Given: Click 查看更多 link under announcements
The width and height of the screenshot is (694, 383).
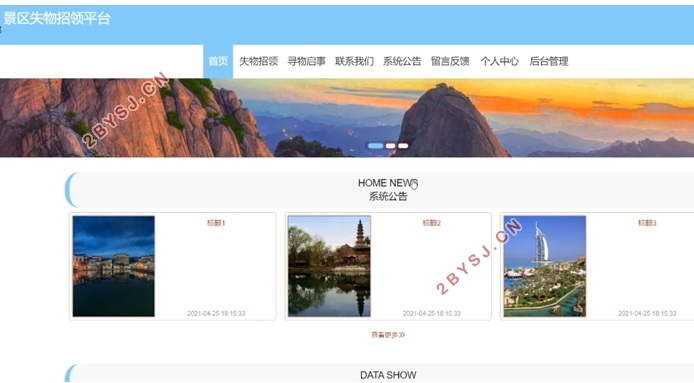Looking at the screenshot, I should tap(388, 335).
